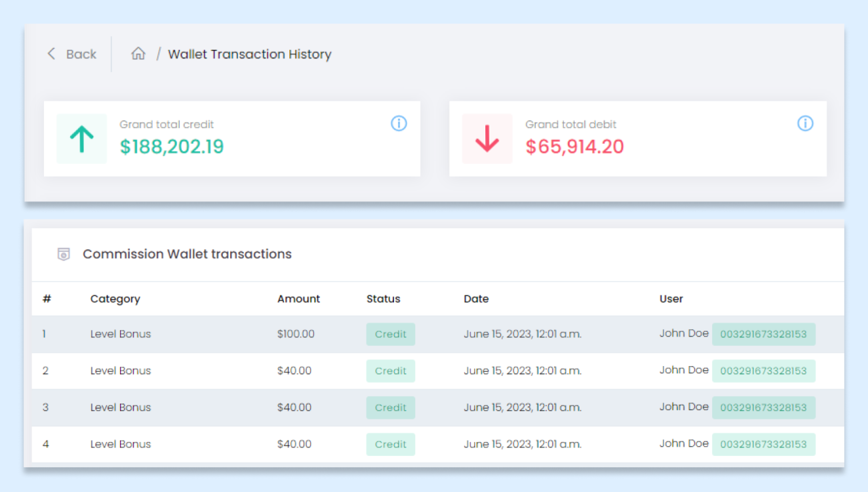Open user ID 003291673328153 in row 4
Viewport: 868px width, 492px height.
tap(763, 444)
